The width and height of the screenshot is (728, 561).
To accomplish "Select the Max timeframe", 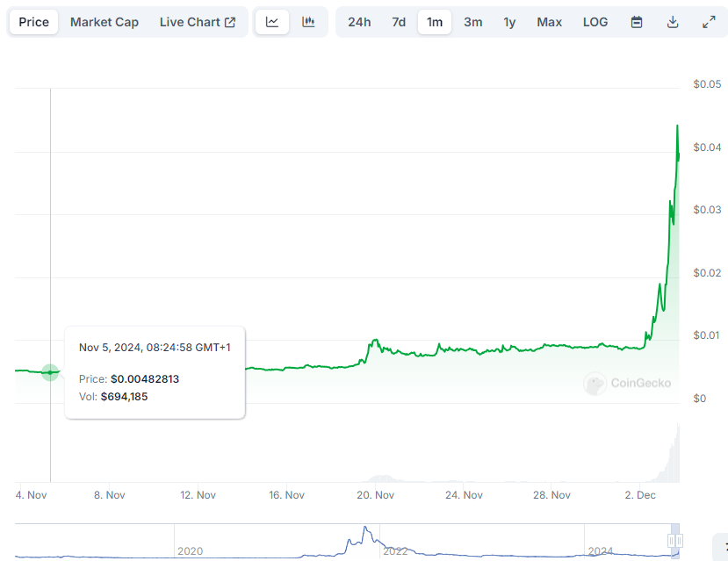I will [x=549, y=22].
